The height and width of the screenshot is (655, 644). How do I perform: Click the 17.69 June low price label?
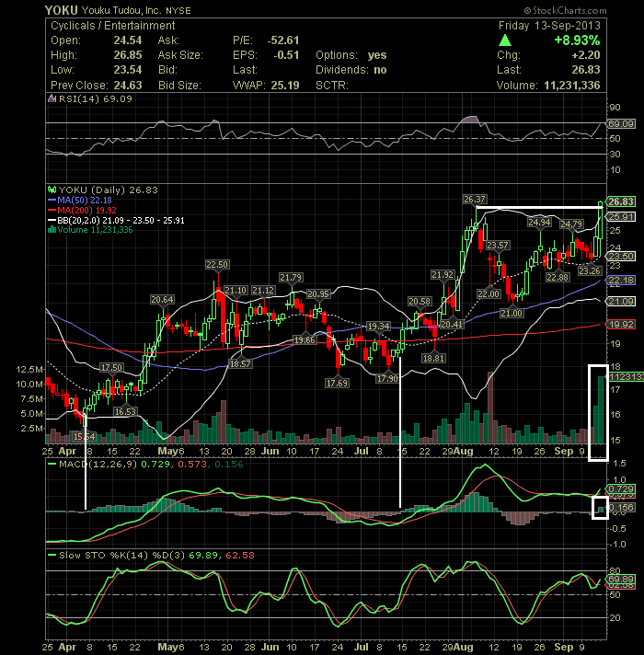pyautogui.click(x=337, y=383)
